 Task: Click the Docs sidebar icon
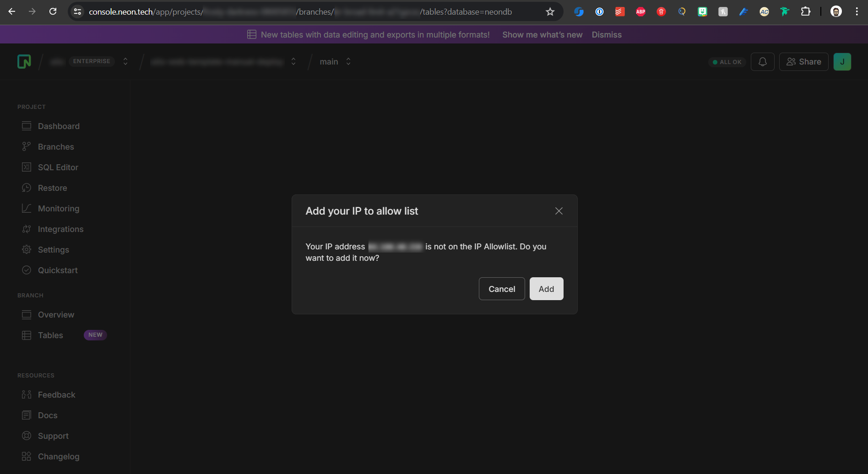click(x=27, y=415)
